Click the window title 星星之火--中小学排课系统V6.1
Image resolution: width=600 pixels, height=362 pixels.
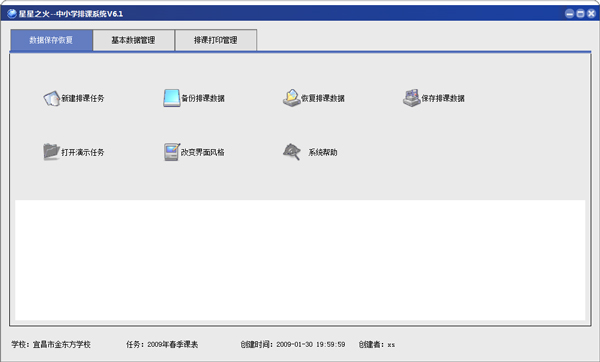(x=71, y=14)
